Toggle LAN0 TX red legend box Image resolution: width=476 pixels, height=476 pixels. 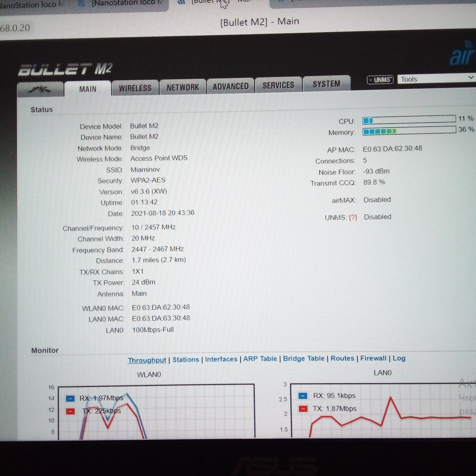[x=303, y=409]
